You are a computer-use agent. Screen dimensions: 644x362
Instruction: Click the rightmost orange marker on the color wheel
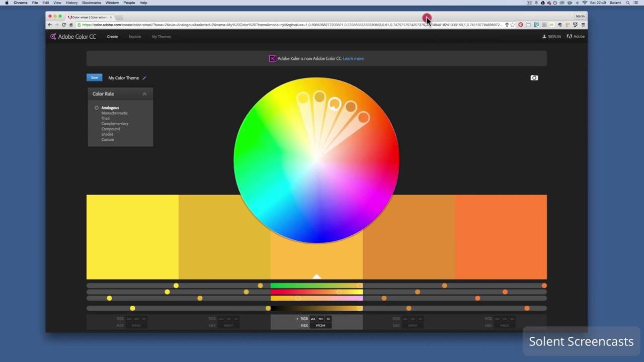coord(364,118)
